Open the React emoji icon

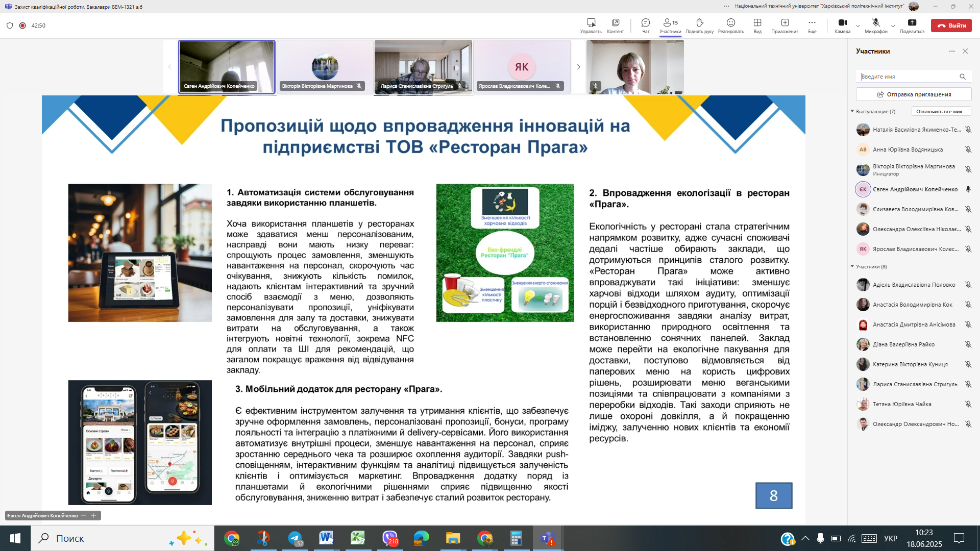click(730, 25)
